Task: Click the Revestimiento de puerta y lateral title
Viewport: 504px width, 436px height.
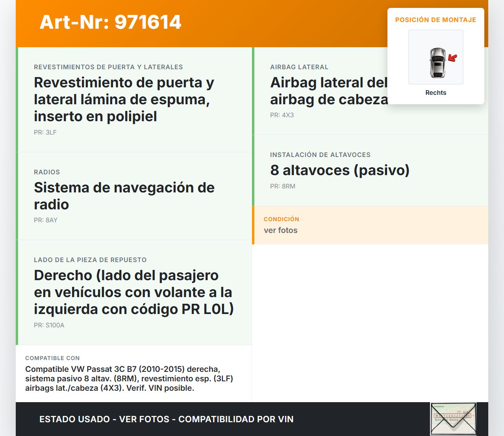Action: [x=124, y=99]
